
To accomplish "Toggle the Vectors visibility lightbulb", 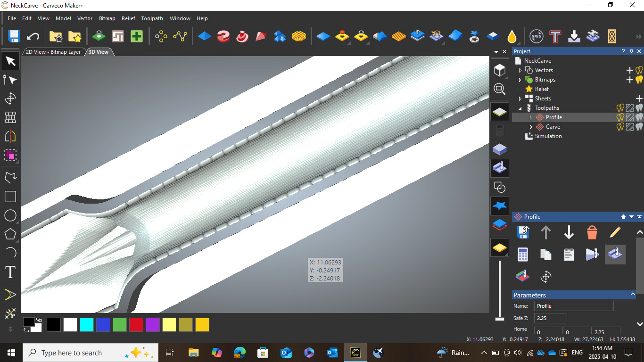I will [x=639, y=70].
